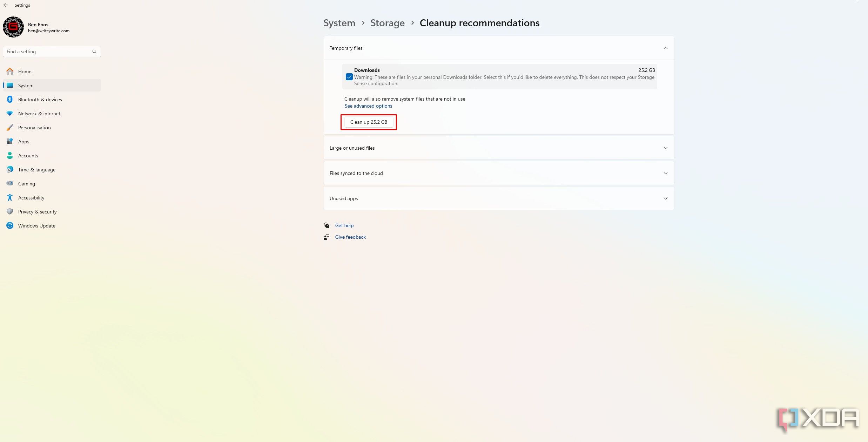868x442 pixels.
Task: Click the Get help link
Action: pos(344,225)
